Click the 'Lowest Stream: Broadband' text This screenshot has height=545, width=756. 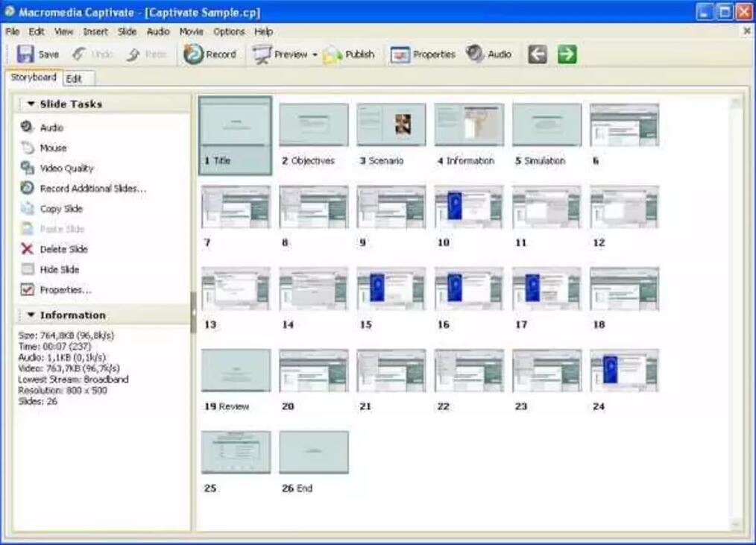point(73,379)
